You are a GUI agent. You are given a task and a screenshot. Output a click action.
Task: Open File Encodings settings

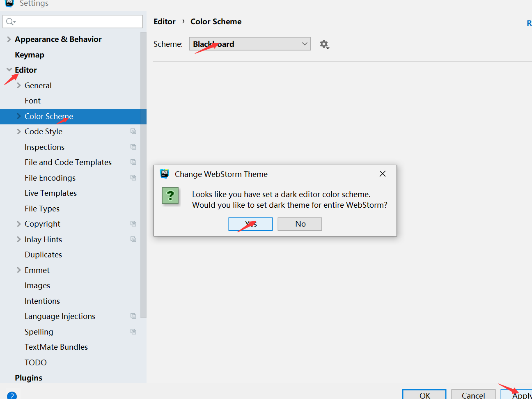[50, 178]
